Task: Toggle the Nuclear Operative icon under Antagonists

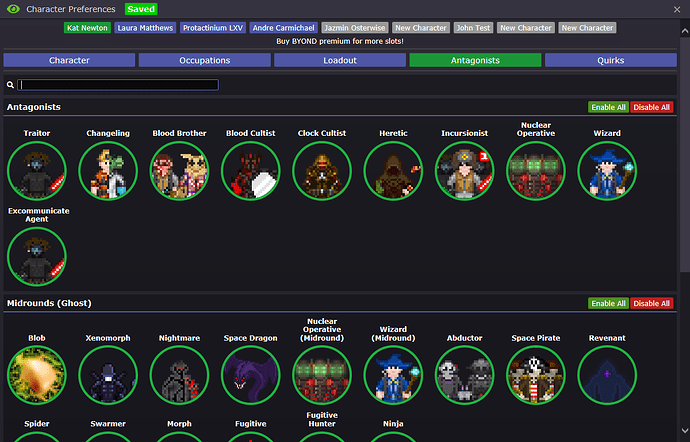Action: coord(536,171)
